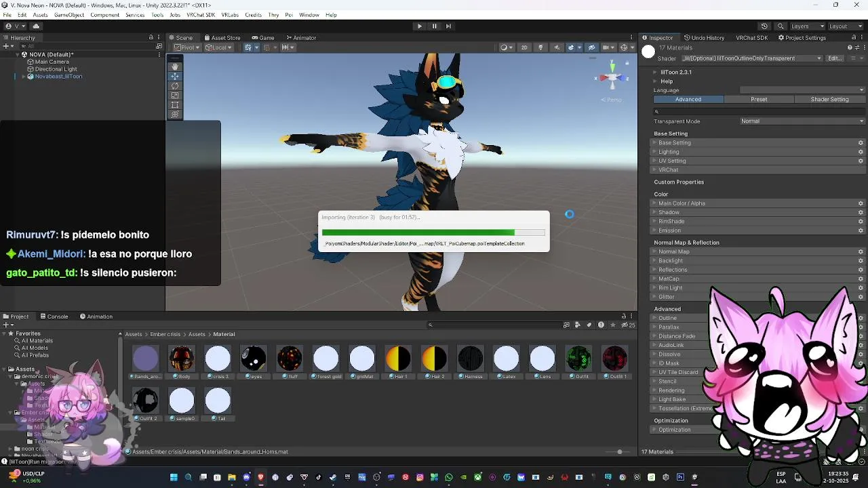Open the Window menu

pos(309,15)
